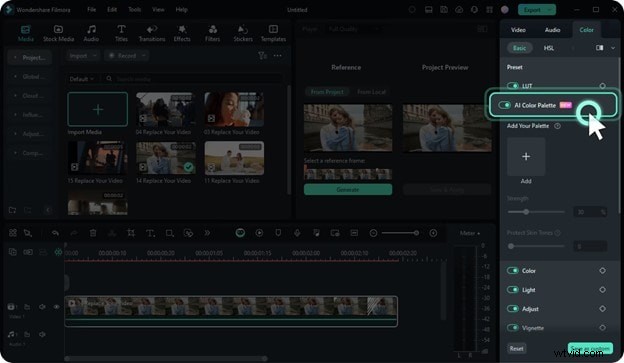Toggle the Adjust section switch
624x363 pixels.
[513, 309]
